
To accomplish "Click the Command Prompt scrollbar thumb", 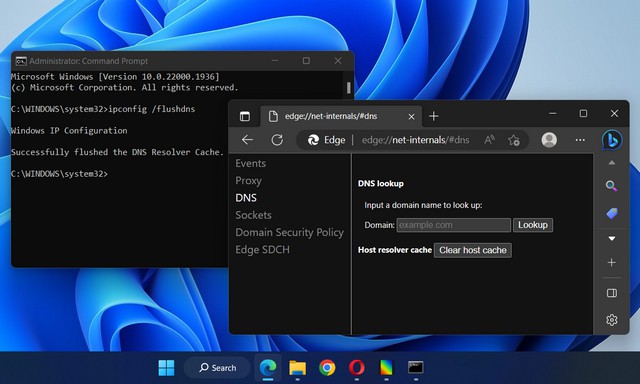I will click(348, 88).
